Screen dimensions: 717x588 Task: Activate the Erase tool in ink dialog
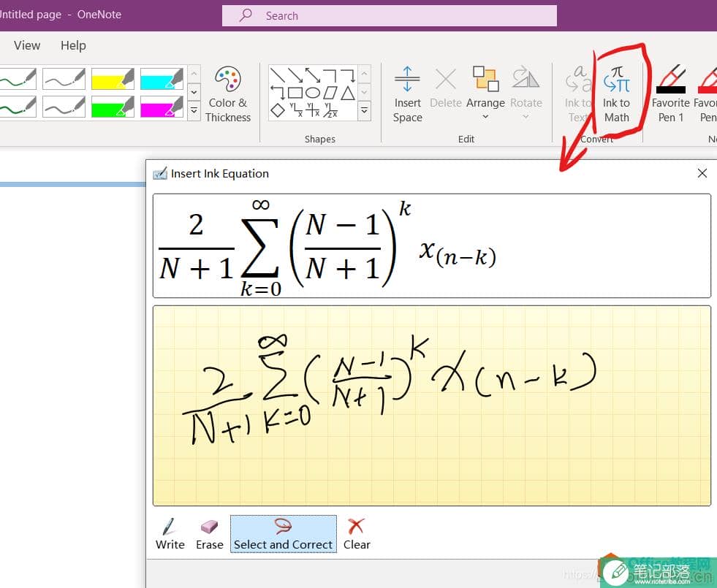point(210,534)
